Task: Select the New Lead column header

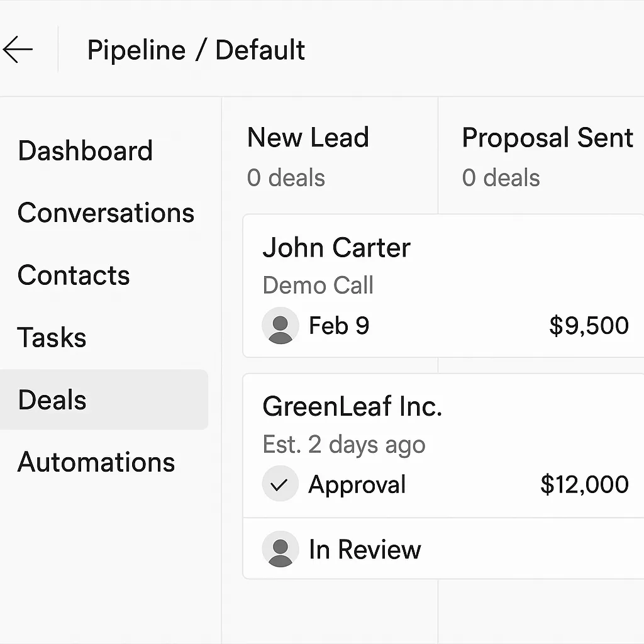Action: [308, 137]
